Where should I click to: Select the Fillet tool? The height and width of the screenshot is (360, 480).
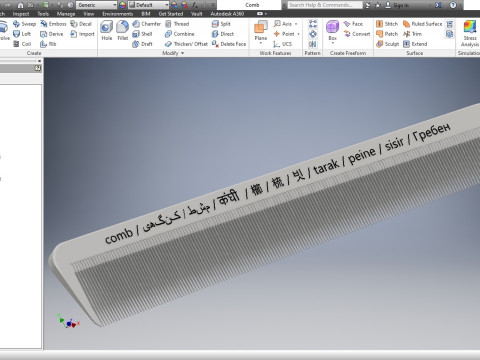point(123,30)
